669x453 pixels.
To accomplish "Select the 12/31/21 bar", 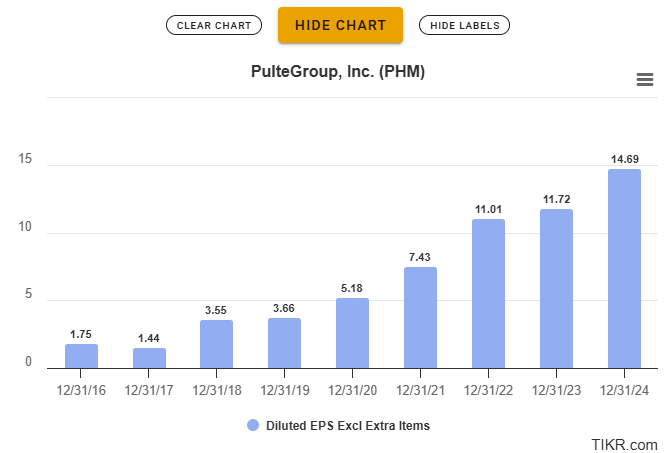I will pyautogui.click(x=420, y=318).
